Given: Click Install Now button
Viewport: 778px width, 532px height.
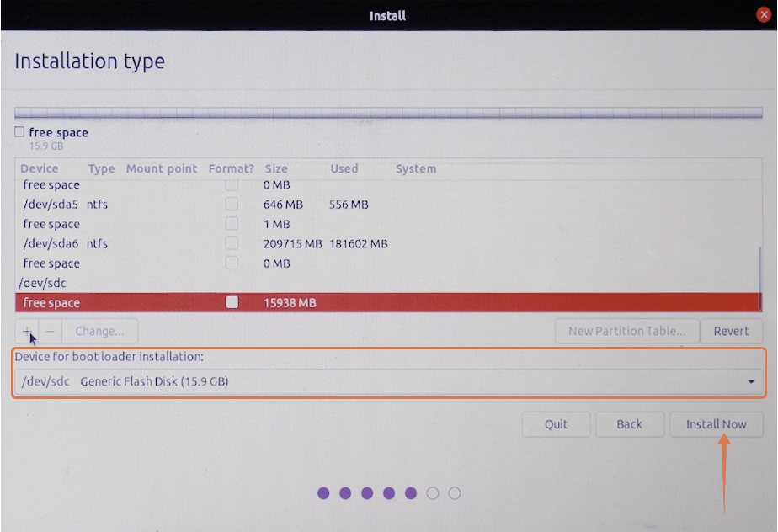Looking at the screenshot, I should click(716, 424).
